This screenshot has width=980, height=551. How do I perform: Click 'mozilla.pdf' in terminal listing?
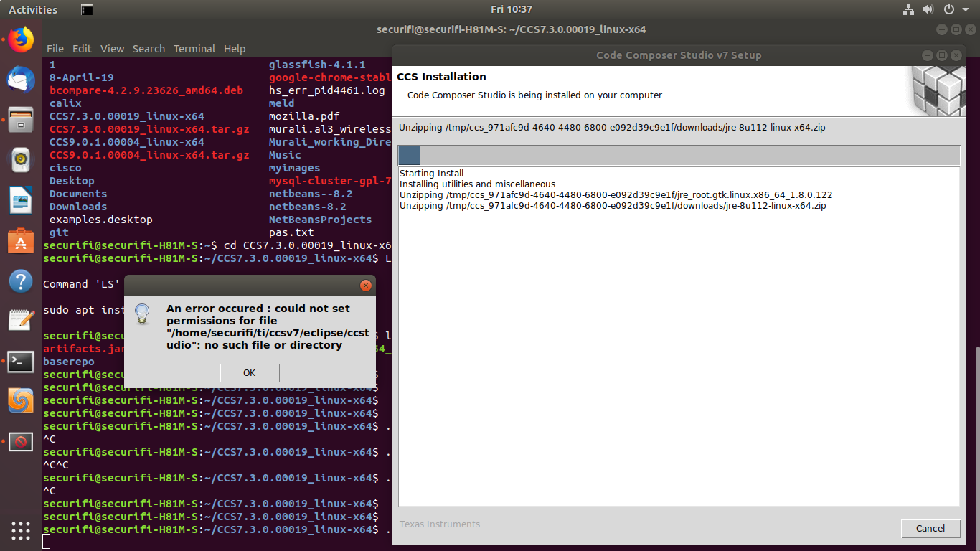click(304, 116)
